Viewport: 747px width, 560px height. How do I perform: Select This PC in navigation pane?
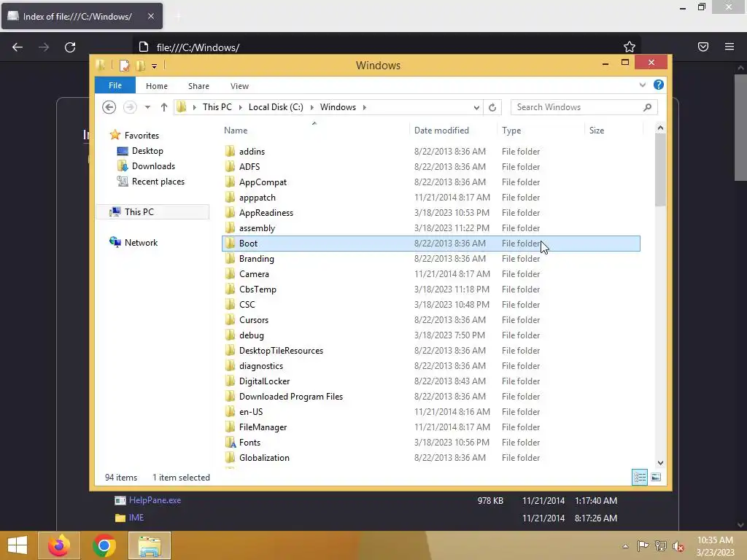139,212
